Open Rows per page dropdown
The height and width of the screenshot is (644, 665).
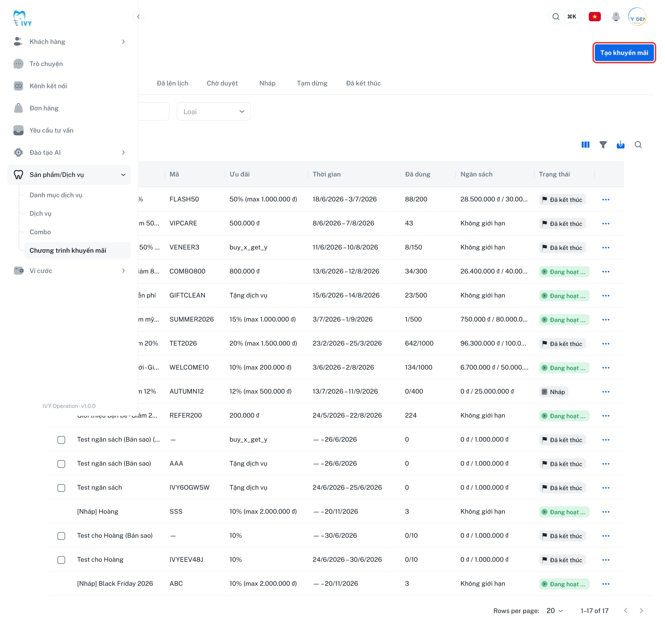(555, 611)
